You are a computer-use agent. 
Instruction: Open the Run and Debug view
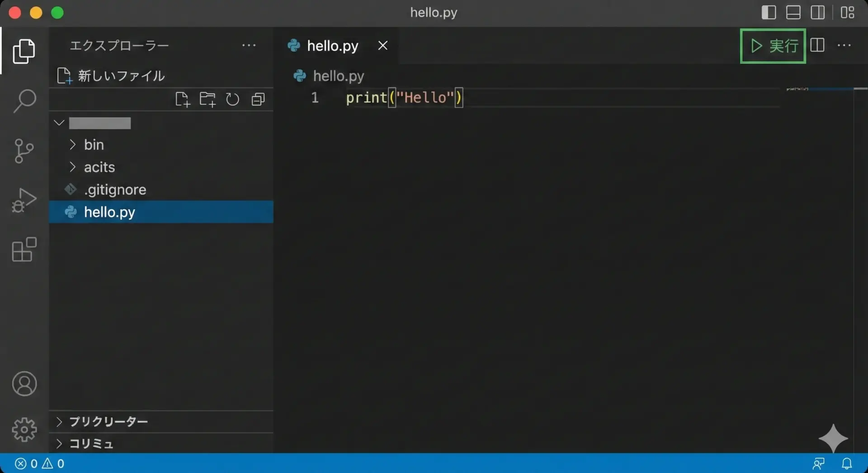(24, 200)
